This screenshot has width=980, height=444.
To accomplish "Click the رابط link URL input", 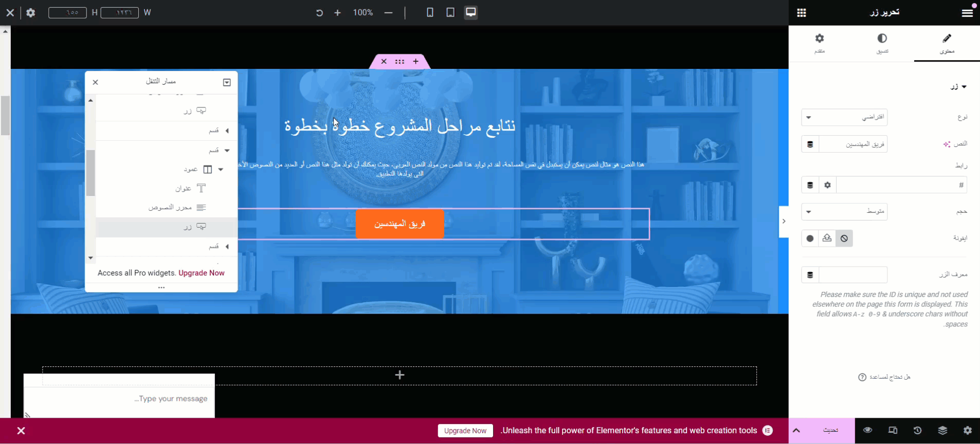I will [x=902, y=185].
